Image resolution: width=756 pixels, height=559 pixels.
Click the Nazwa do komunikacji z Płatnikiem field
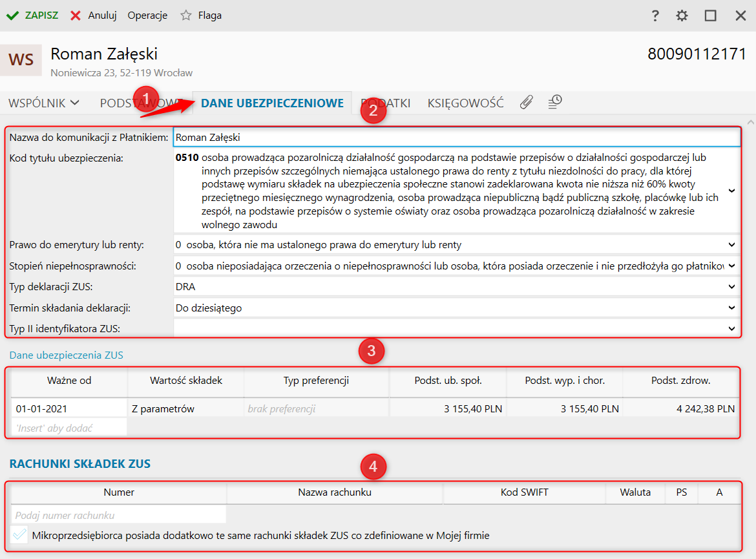coord(457,138)
